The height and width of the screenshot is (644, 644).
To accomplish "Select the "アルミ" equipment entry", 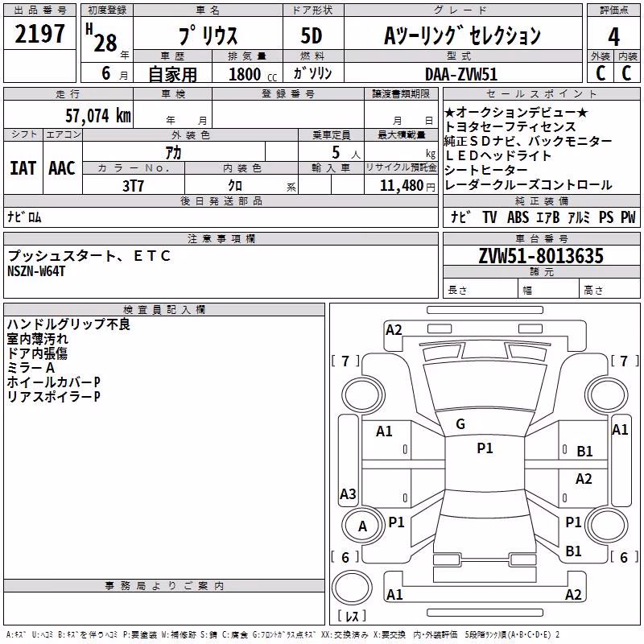I will pos(579,217).
